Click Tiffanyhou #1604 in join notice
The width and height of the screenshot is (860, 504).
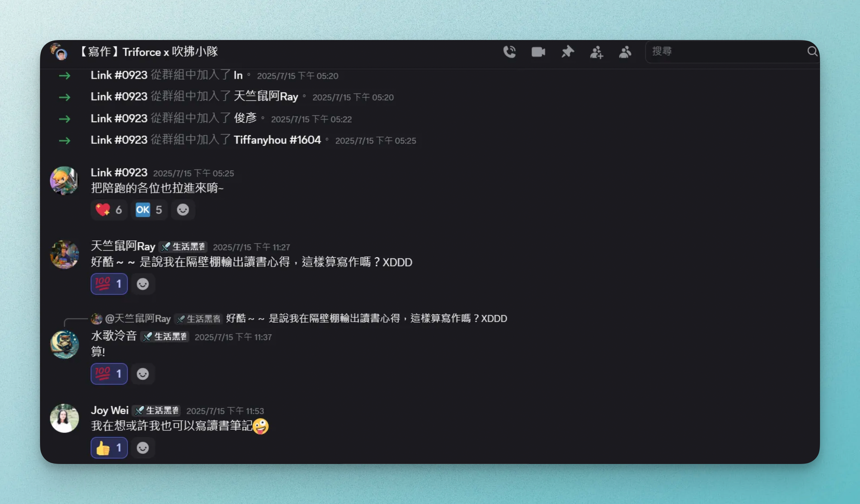(x=277, y=140)
